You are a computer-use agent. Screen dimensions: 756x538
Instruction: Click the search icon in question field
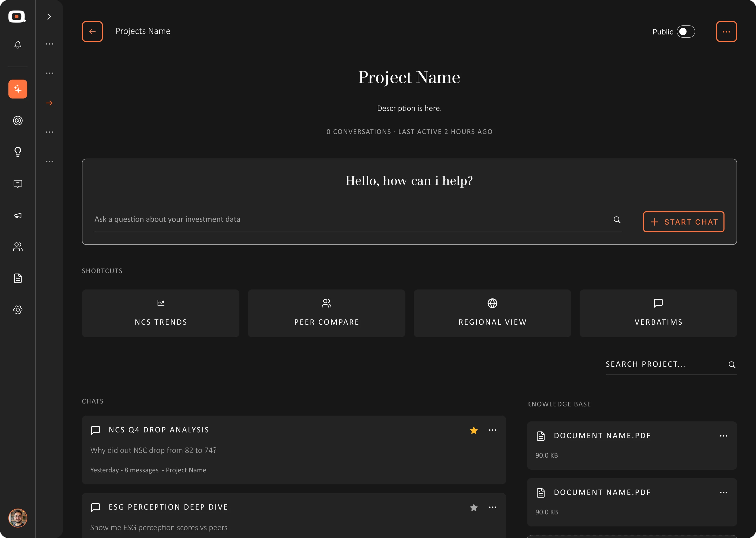[x=617, y=220]
